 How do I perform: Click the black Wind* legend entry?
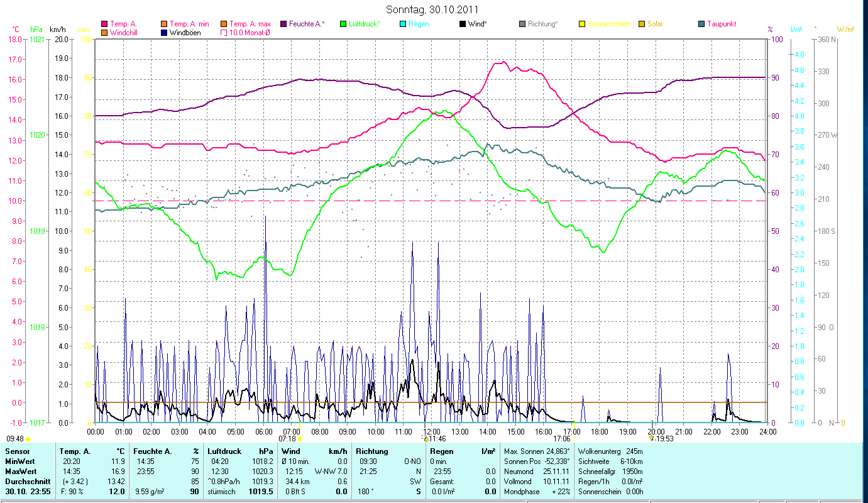pos(474,24)
